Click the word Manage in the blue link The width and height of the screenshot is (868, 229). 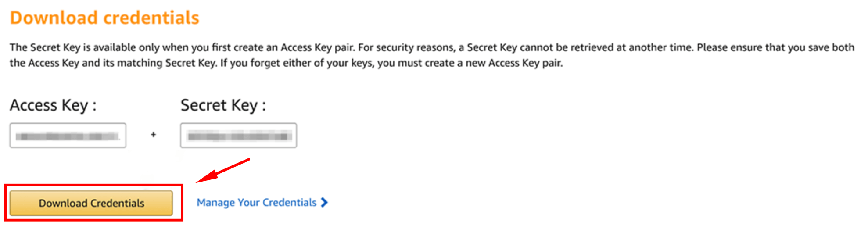(x=215, y=203)
